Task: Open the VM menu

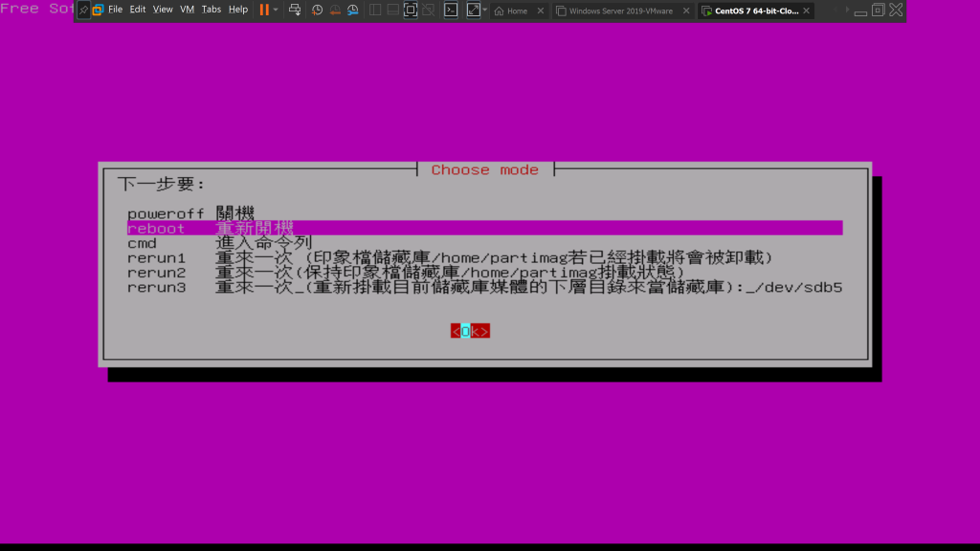Action: click(x=188, y=10)
